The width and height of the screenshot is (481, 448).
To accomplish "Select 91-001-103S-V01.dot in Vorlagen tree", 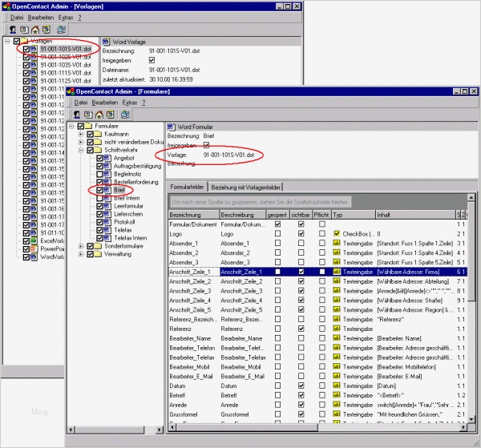I will point(66,65).
